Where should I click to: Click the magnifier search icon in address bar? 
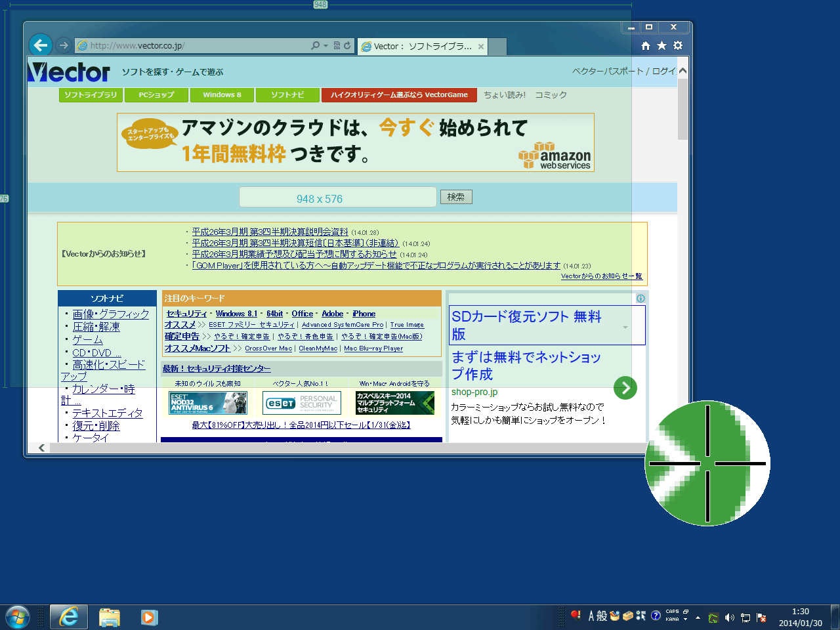(x=316, y=45)
